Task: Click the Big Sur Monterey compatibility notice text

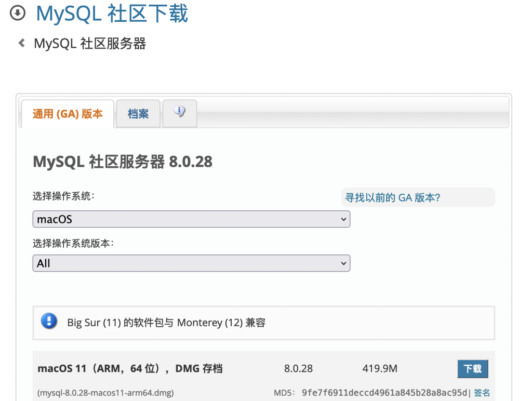Action: pos(166,322)
